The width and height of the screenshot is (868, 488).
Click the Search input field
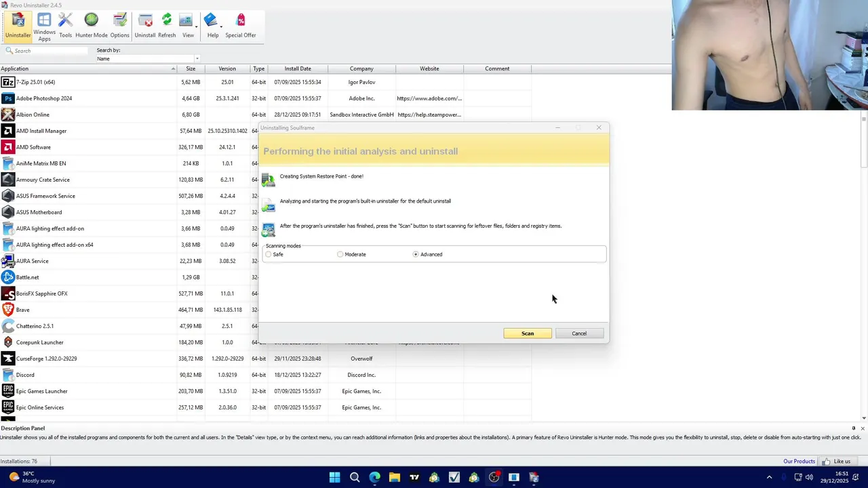click(x=47, y=51)
